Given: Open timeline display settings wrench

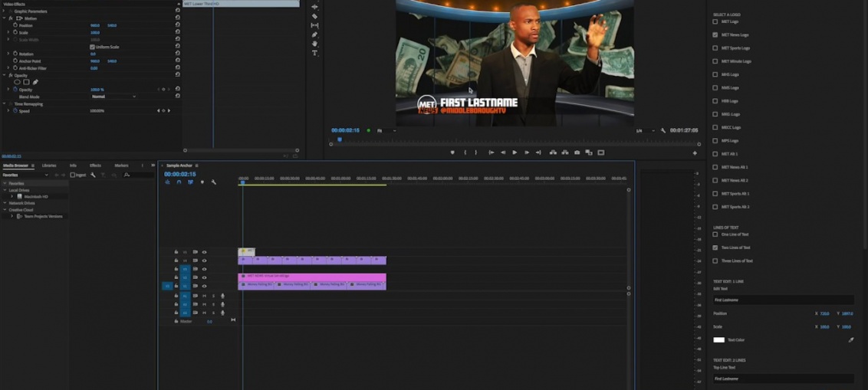Looking at the screenshot, I should 214,182.
